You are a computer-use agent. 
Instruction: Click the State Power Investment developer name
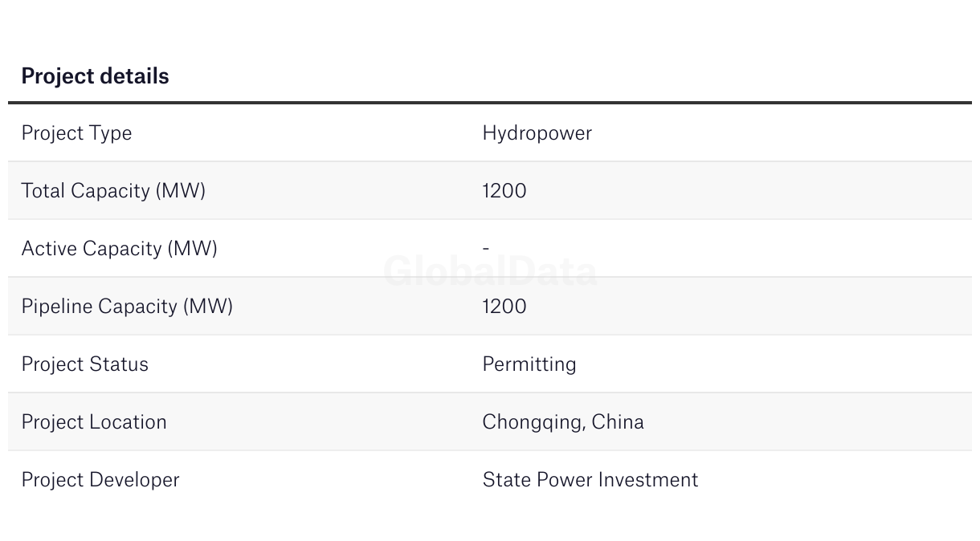tap(590, 480)
